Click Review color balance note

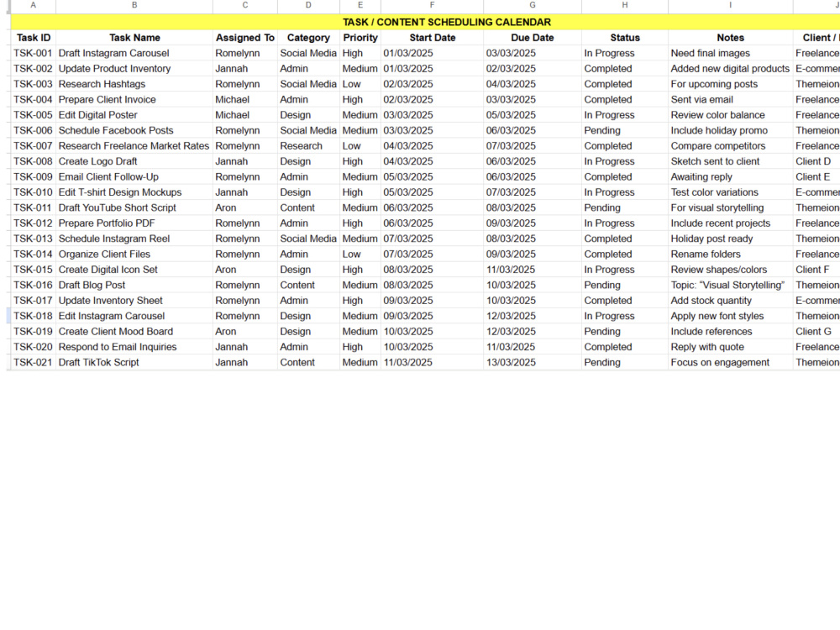coord(730,114)
